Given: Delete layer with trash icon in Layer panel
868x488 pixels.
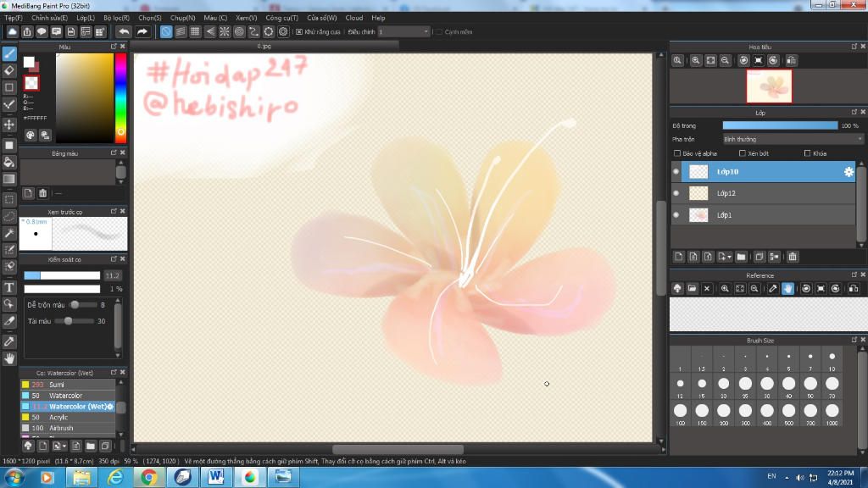Looking at the screenshot, I should point(793,257).
